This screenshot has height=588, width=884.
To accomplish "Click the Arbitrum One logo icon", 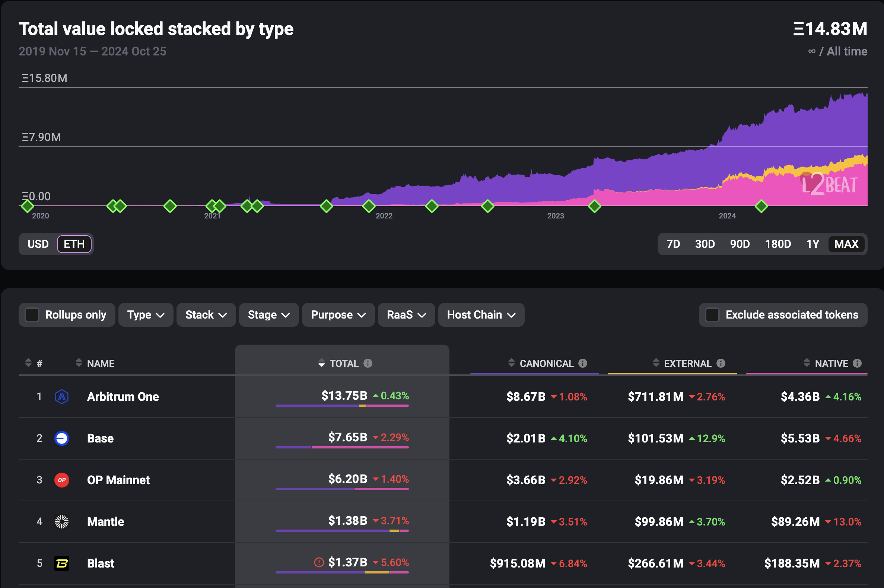I will (x=61, y=396).
